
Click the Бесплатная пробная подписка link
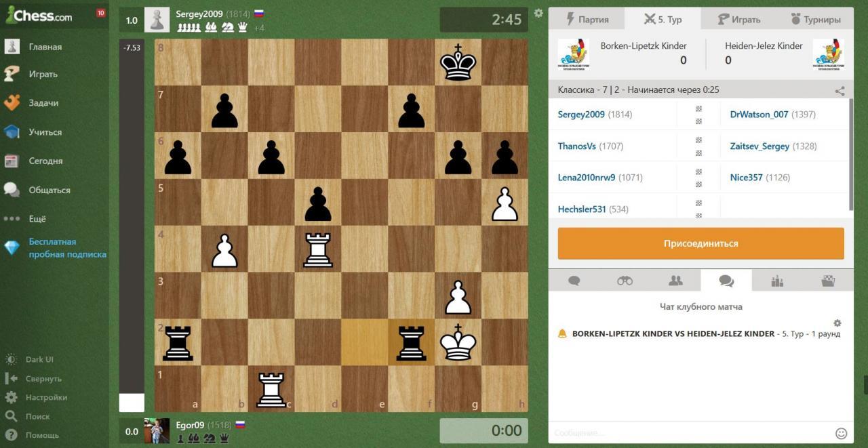[x=67, y=248]
